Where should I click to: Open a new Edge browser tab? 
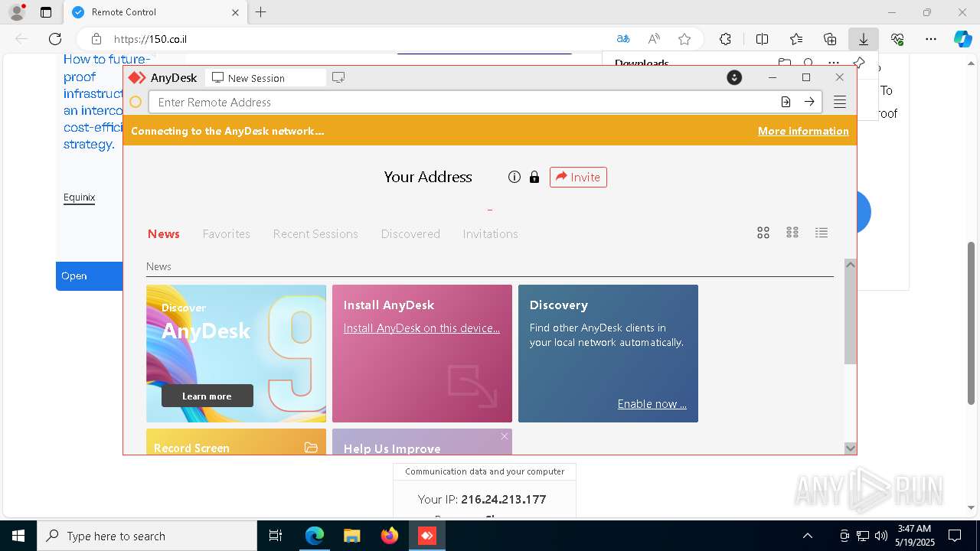coord(261,12)
